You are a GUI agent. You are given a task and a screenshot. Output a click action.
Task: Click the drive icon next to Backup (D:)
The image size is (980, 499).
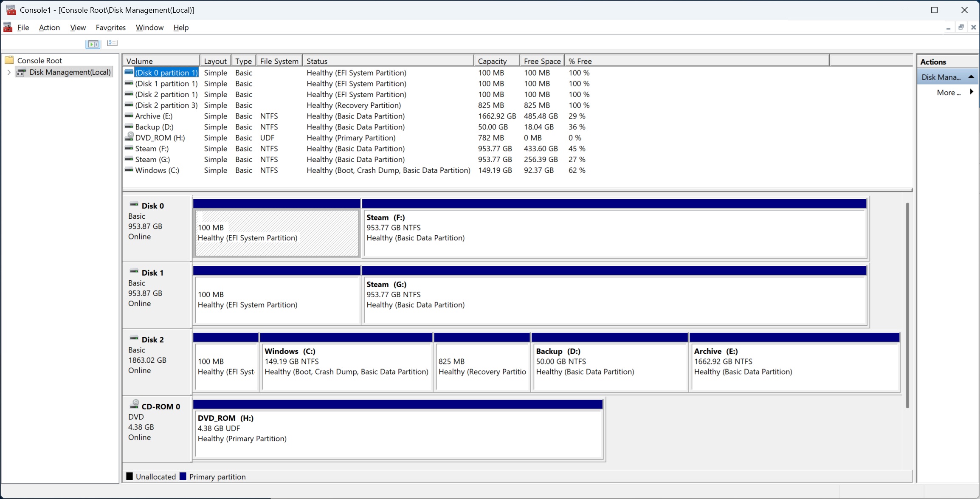click(x=129, y=127)
